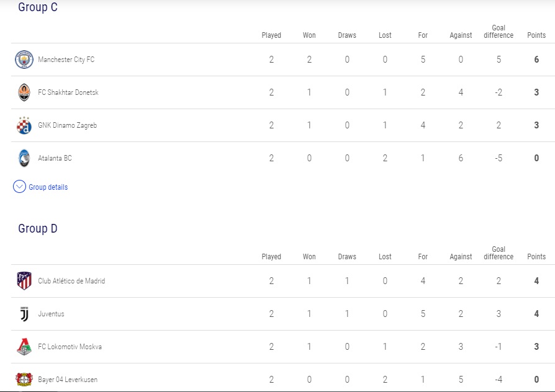Click the Lokomotiv Moskva club badge
The image size is (555, 392).
[24, 347]
